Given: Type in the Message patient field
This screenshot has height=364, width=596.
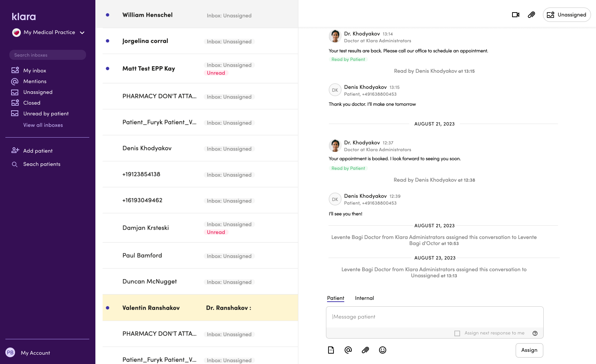Looking at the screenshot, I should pos(434,317).
